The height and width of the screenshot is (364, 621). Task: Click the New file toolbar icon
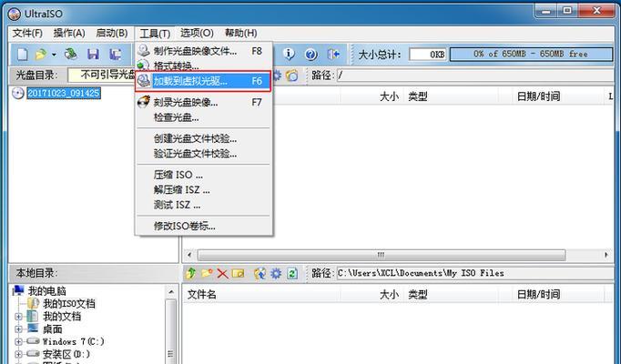coord(22,55)
